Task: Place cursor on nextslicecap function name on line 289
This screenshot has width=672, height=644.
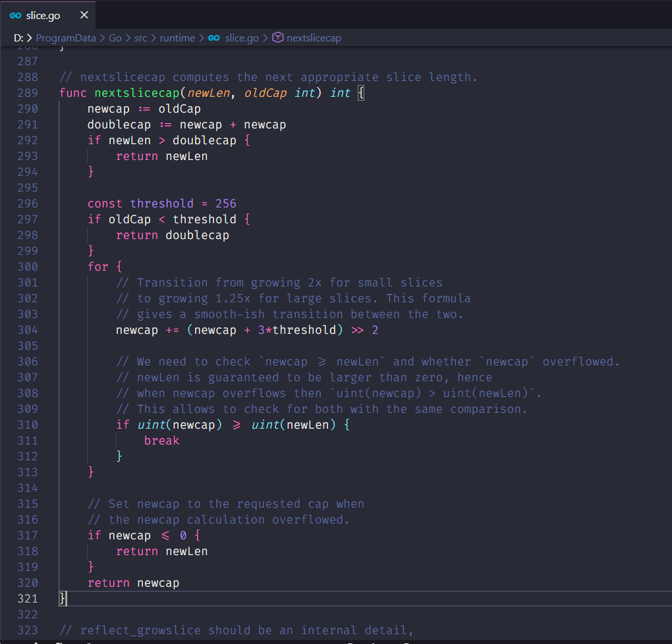Action: [137, 93]
